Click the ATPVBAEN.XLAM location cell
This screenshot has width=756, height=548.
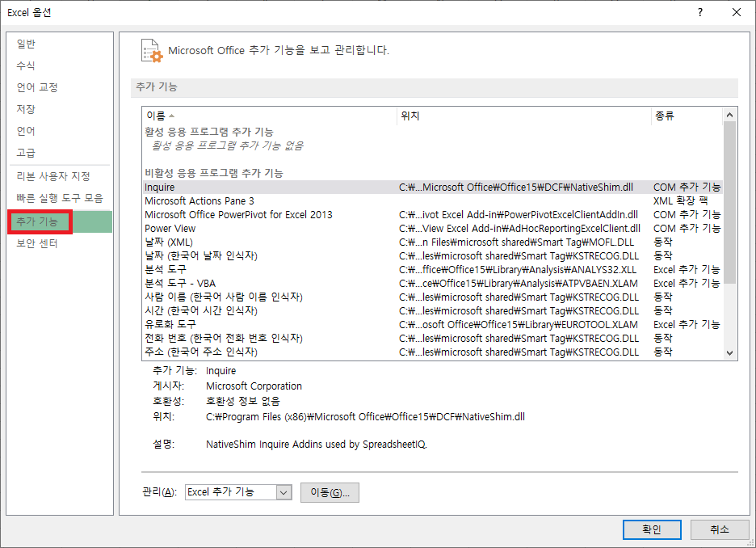click(x=519, y=283)
